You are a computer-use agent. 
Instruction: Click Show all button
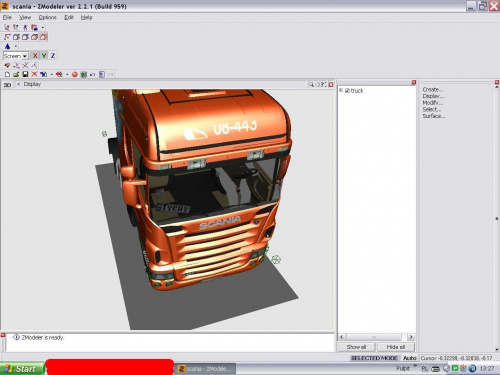tap(356, 347)
